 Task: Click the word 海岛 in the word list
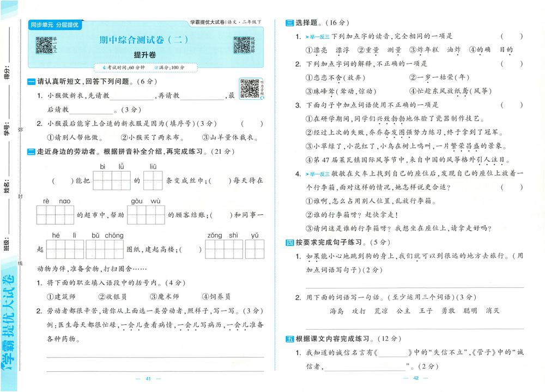(336, 311)
